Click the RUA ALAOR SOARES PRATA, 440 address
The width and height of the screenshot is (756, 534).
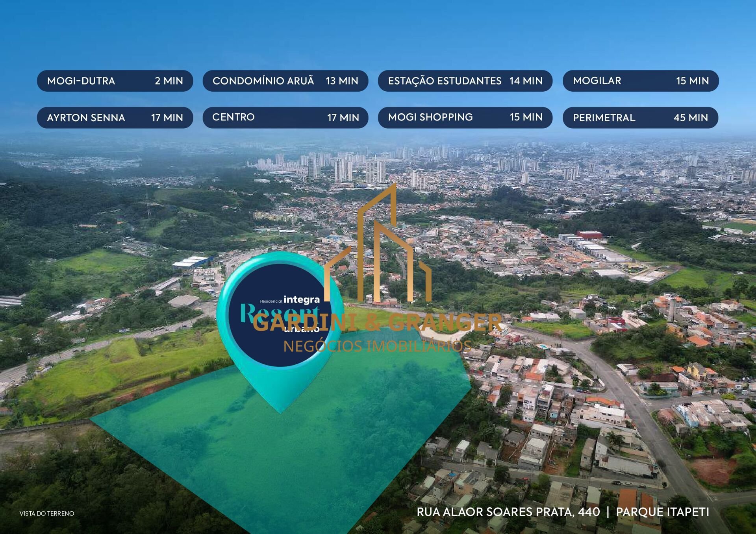508,512
